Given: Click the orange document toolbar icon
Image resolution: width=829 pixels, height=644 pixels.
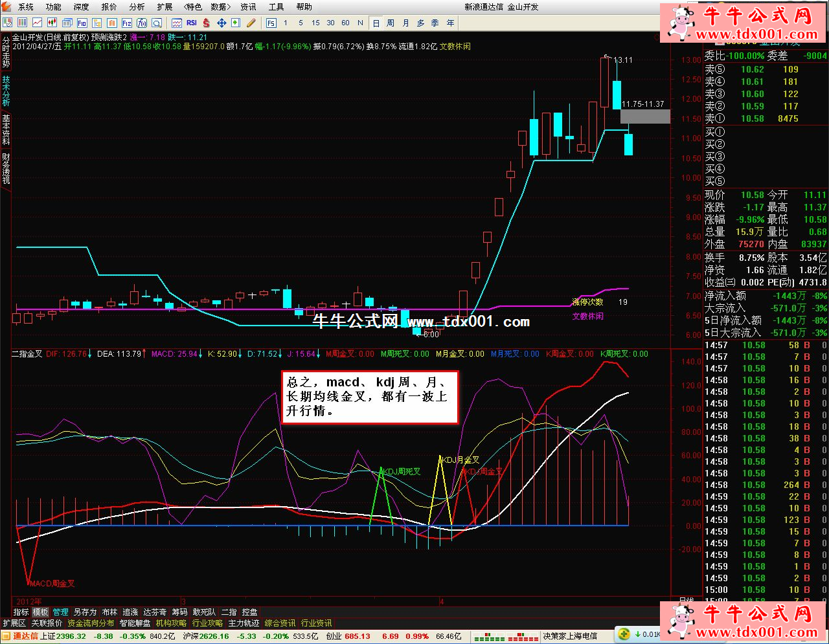Looking at the screenshot, I should point(112,23).
